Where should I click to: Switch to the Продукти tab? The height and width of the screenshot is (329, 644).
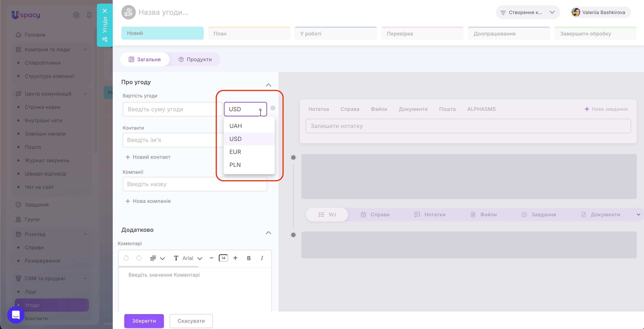pyautogui.click(x=195, y=59)
